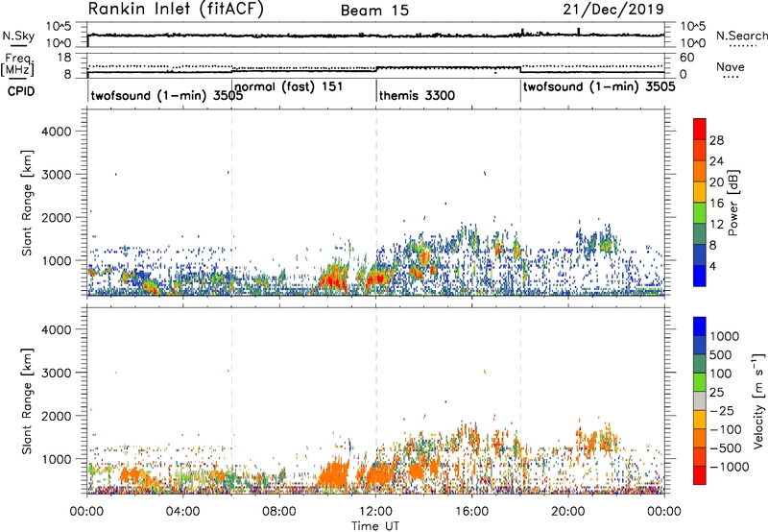Click velocity scale value '500'
768x532 pixels.
tap(721, 354)
